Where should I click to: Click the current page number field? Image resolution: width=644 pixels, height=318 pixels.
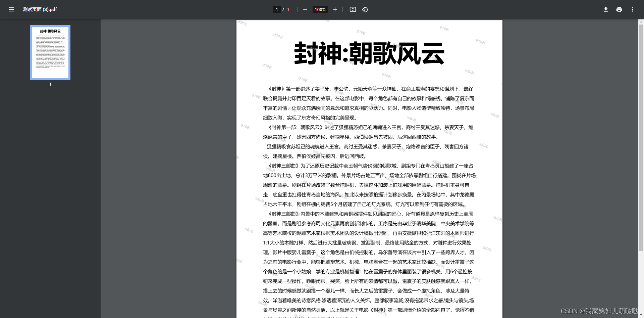[277, 9]
